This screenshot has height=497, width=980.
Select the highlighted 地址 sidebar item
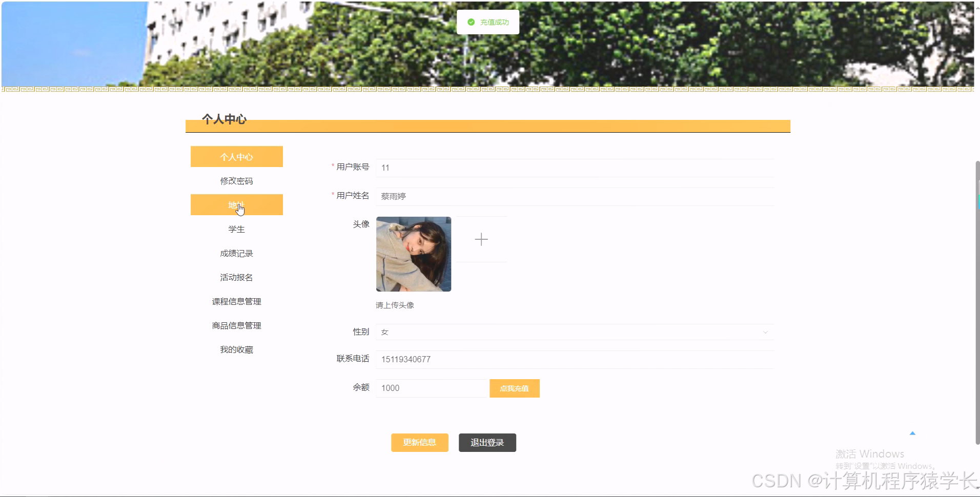click(236, 204)
